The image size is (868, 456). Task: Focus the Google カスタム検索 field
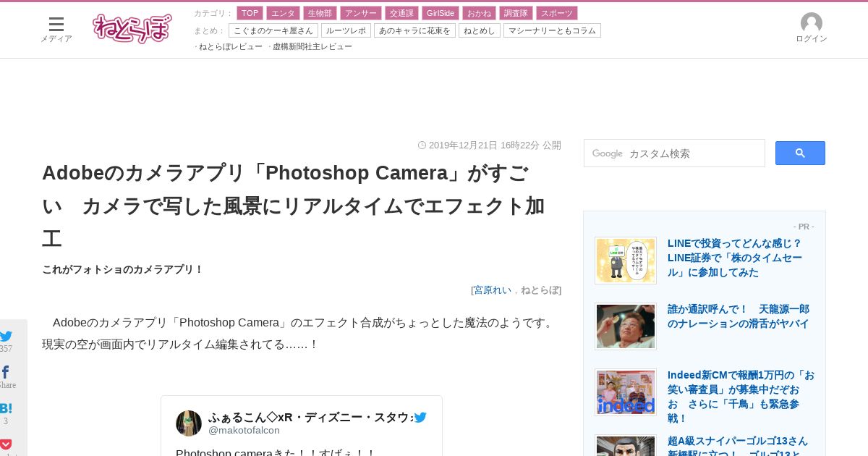click(x=674, y=153)
